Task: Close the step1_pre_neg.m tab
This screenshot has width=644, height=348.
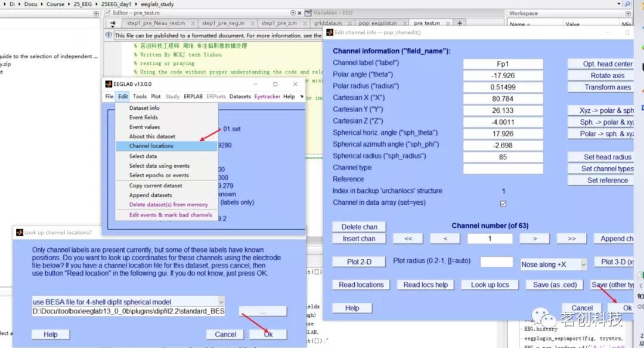Action: (x=252, y=23)
